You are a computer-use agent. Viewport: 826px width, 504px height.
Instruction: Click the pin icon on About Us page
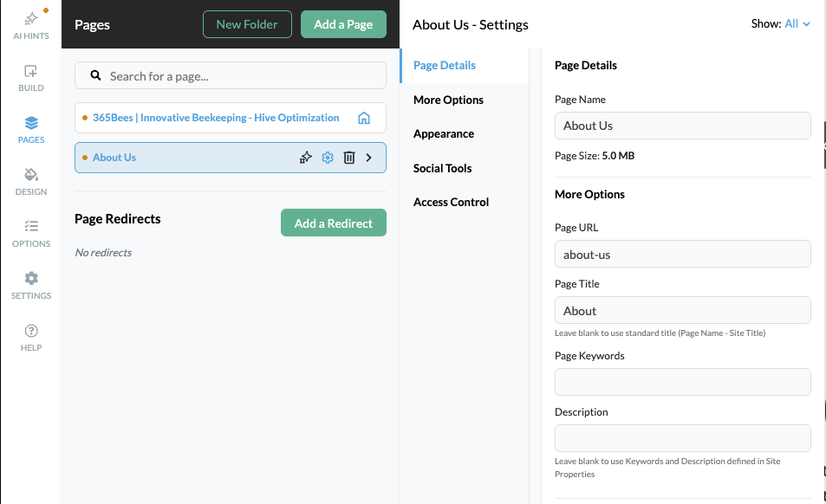point(305,158)
